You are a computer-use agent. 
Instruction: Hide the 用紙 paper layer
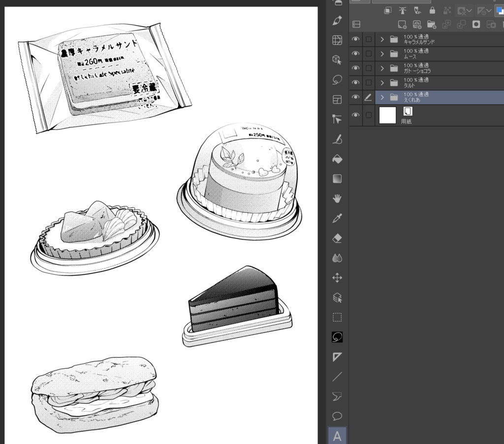[355, 115]
